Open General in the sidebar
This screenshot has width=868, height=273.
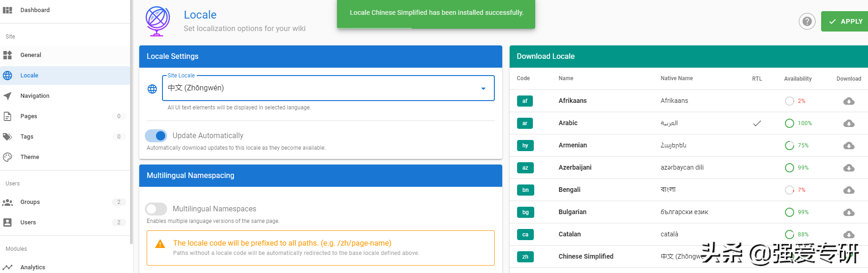click(x=31, y=55)
